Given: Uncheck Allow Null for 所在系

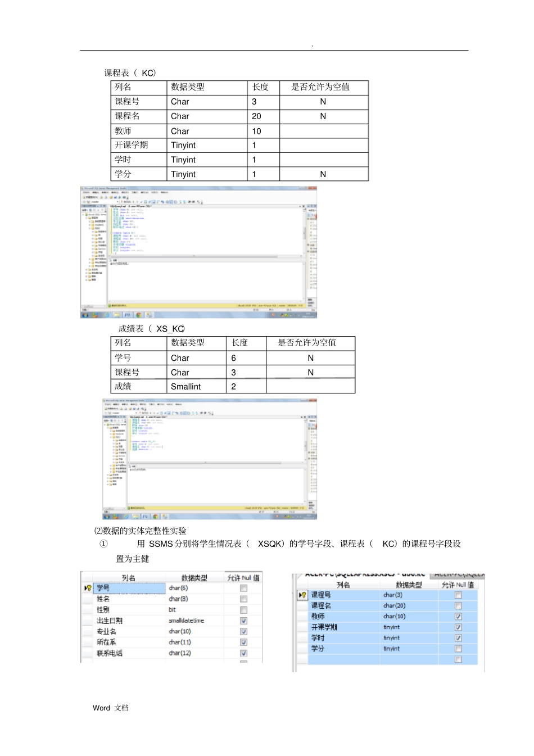Looking at the screenshot, I should click(243, 642).
